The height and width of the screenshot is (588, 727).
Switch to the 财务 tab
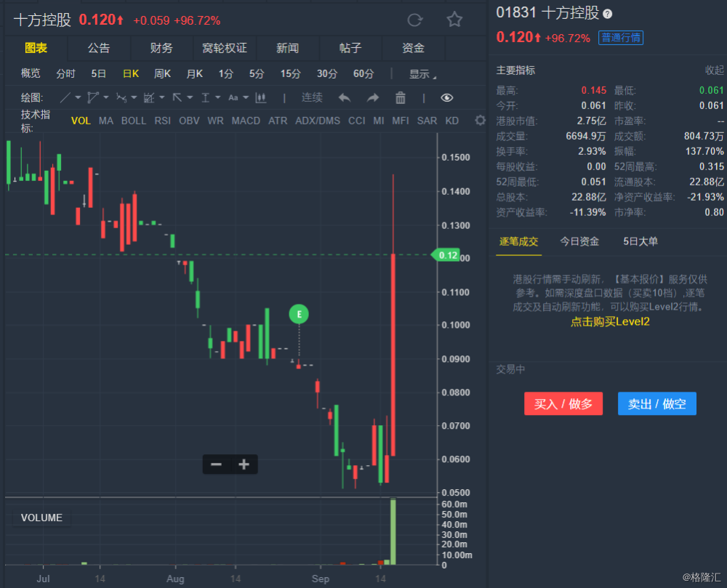(161, 48)
